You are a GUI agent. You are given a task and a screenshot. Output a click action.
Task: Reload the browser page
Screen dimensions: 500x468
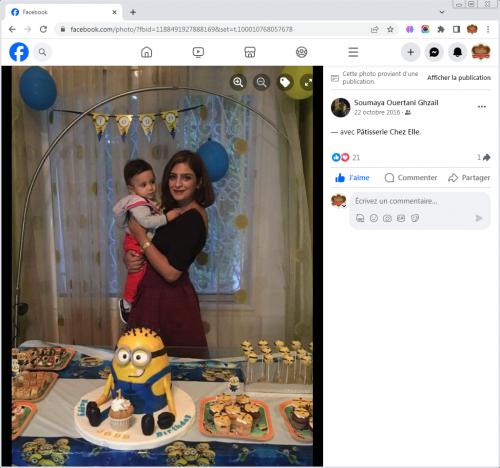(43, 29)
